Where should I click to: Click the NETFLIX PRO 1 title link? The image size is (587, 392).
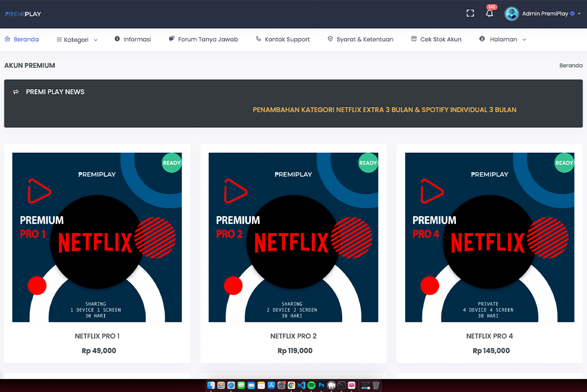pyautogui.click(x=97, y=336)
